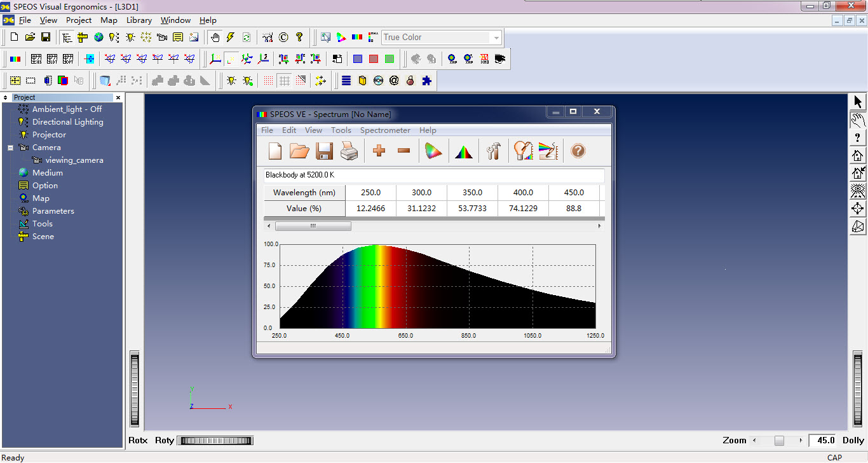Click the lightning bolt toolbar icon
The height and width of the screenshot is (463, 868).
231,38
